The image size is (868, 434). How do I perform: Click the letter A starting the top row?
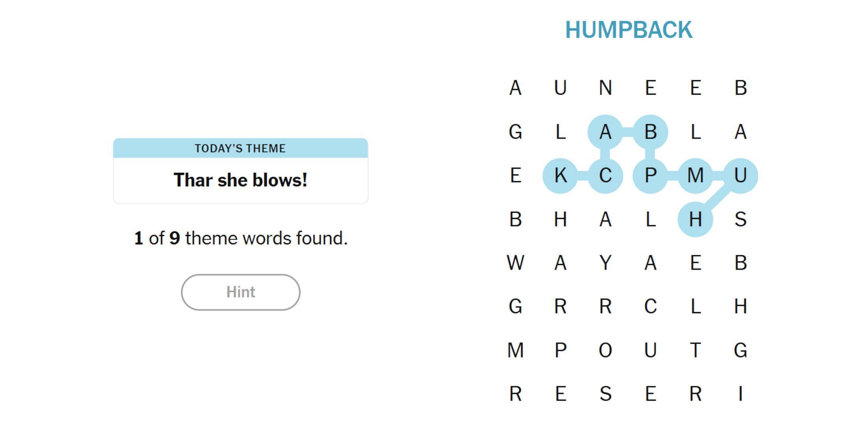[x=515, y=88]
